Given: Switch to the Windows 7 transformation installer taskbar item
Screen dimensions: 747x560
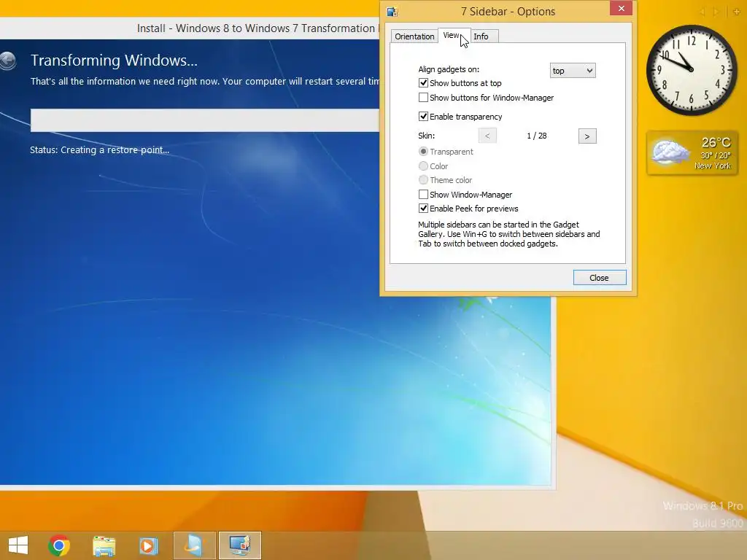Looking at the screenshot, I should tap(194, 545).
